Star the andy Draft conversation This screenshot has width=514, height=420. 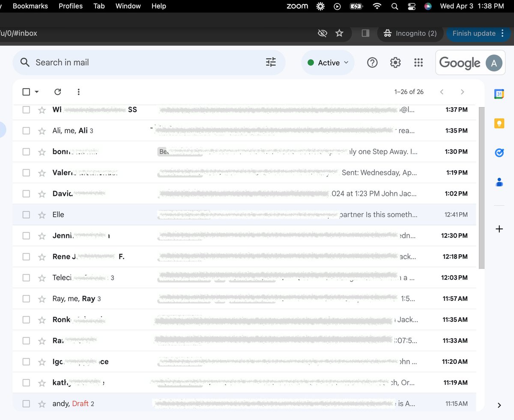click(42, 404)
